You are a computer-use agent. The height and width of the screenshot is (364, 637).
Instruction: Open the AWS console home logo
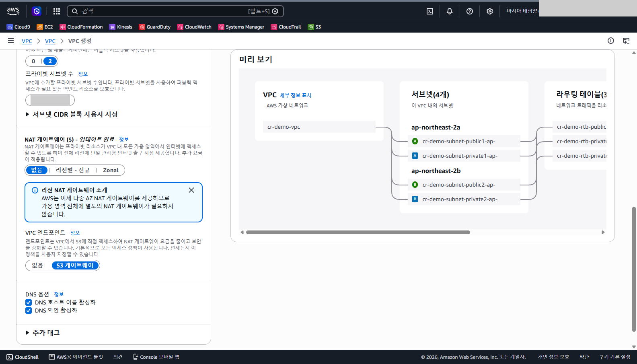pyautogui.click(x=13, y=11)
